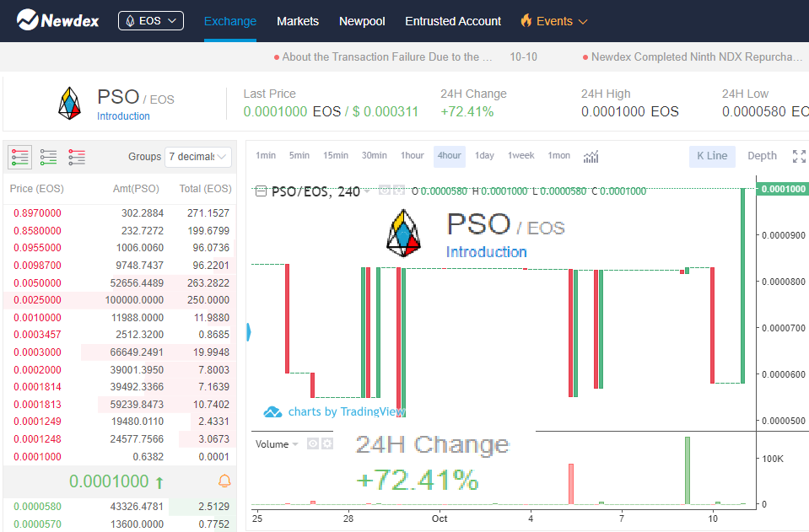The image size is (809, 532).
Task: Switch chart to K Line view
Action: (x=712, y=156)
